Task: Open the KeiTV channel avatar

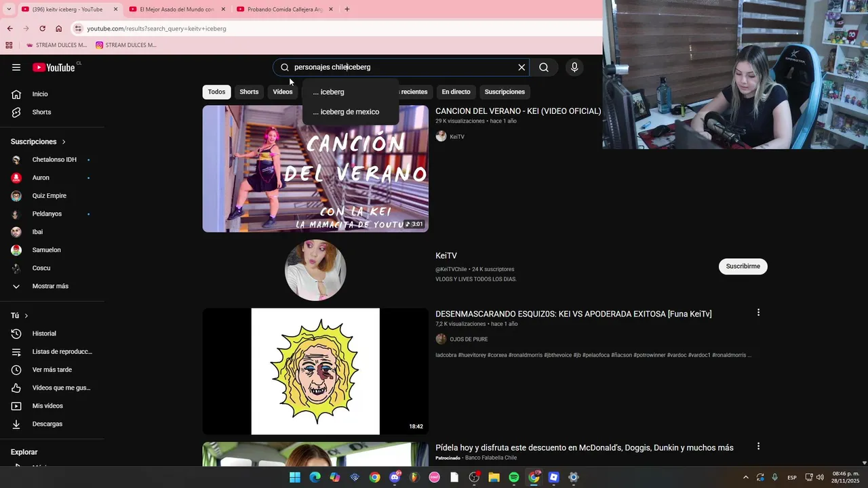Action: [x=315, y=270]
